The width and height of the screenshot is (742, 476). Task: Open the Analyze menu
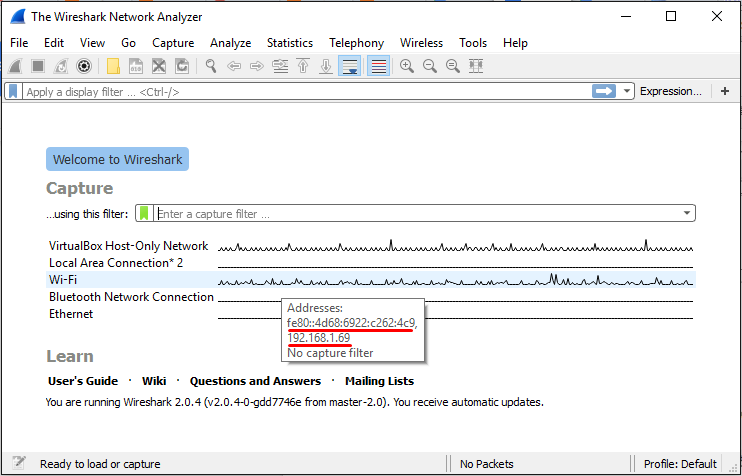pyautogui.click(x=230, y=43)
